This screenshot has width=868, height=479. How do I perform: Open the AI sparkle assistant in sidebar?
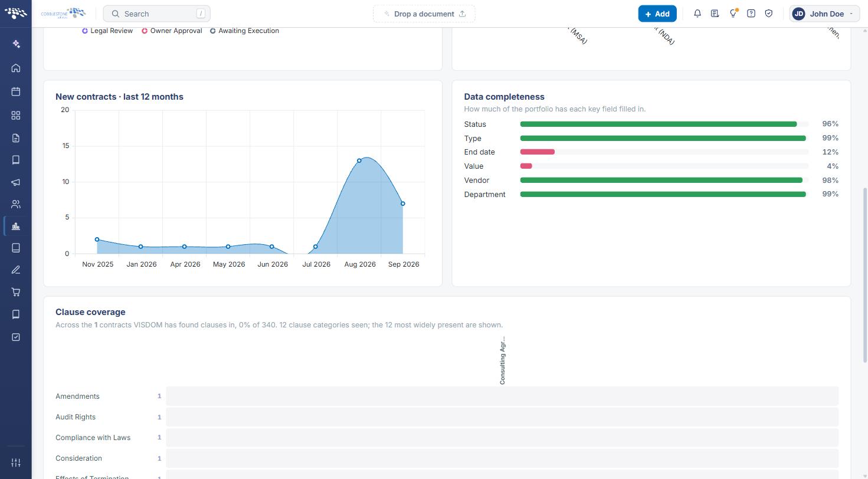pos(16,44)
